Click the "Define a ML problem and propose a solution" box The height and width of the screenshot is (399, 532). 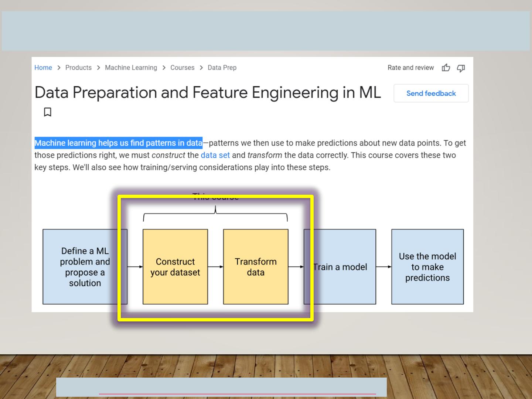click(85, 267)
